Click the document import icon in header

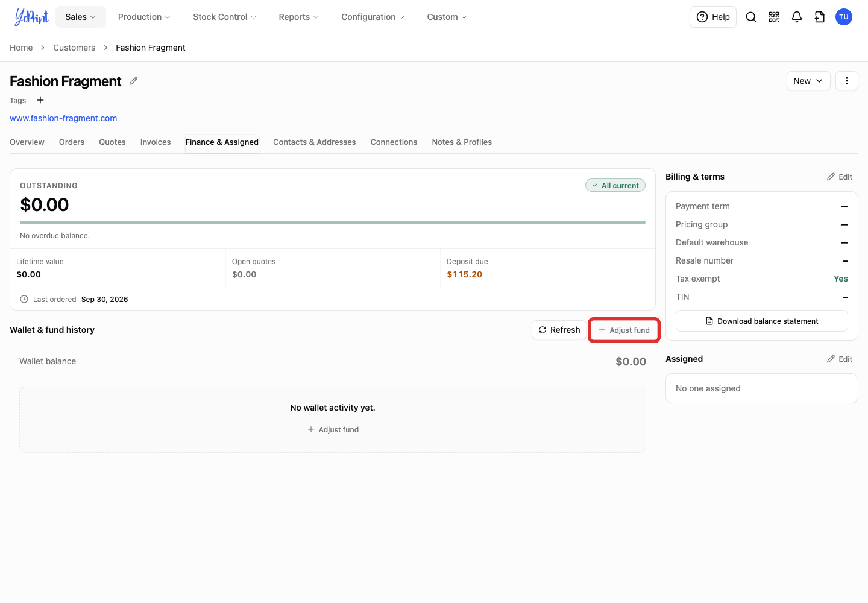point(820,17)
